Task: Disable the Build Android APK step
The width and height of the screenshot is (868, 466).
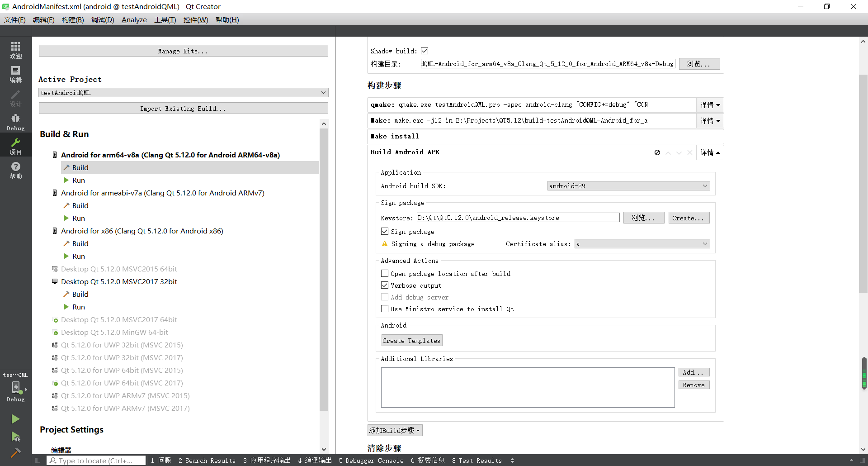Action: tap(657, 152)
